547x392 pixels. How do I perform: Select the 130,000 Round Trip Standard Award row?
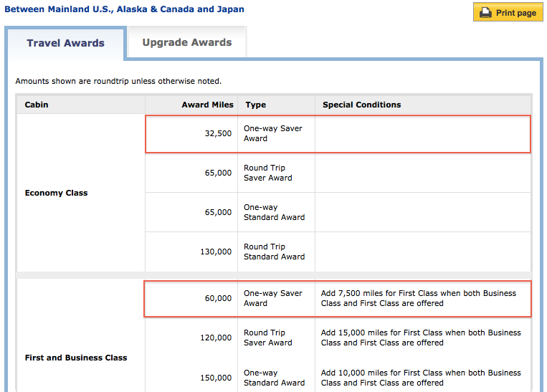pos(338,252)
